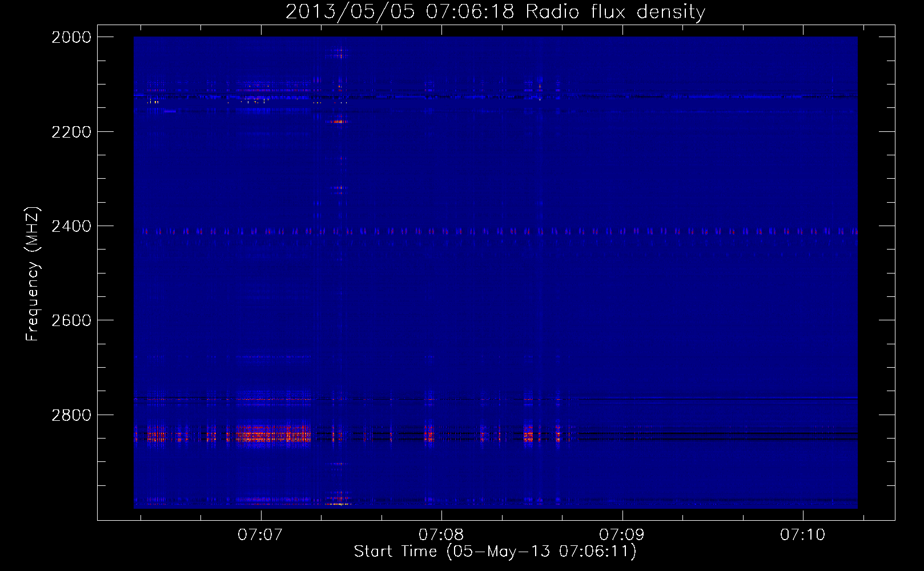Click the 07:08 time tick label
Image resolution: width=924 pixels, height=571 pixels.
pos(441,534)
